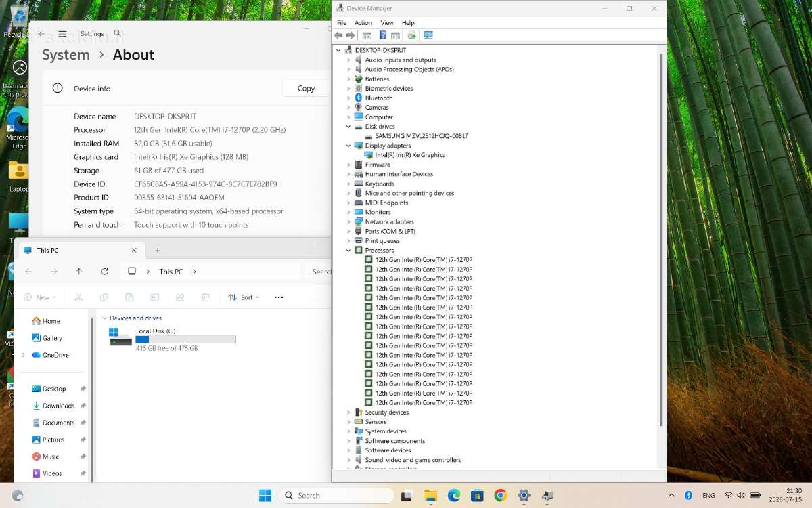Collapse the DESKTOP-DKSPRJT root node
This screenshot has height=508, width=812.
pos(339,50)
